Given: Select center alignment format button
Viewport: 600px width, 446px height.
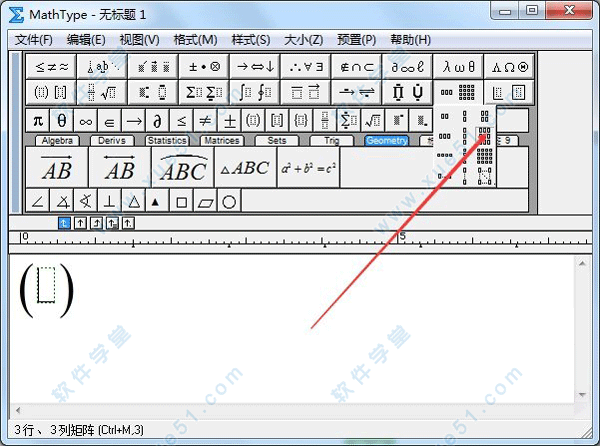Looking at the screenshot, I should (x=80, y=223).
